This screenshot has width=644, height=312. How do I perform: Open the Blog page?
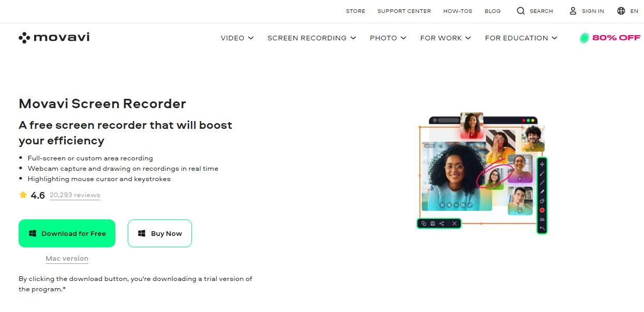coord(492,11)
